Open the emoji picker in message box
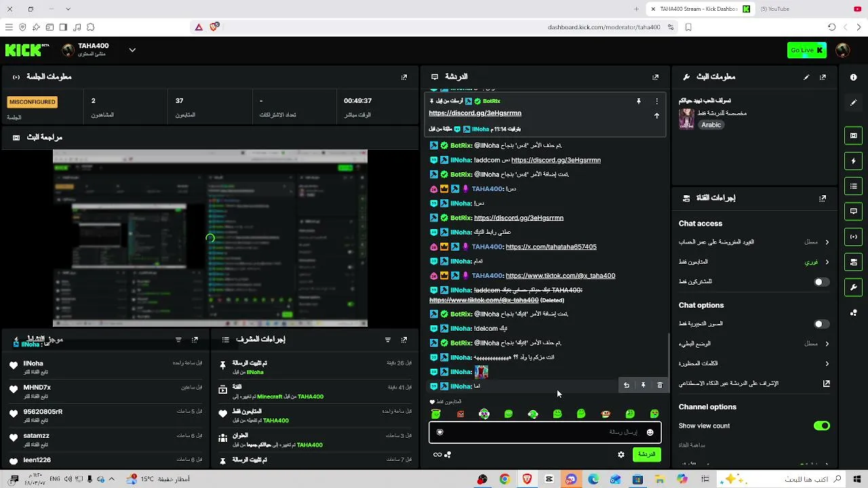The width and height of the screenshot is (868, 488). pos(650,432)
